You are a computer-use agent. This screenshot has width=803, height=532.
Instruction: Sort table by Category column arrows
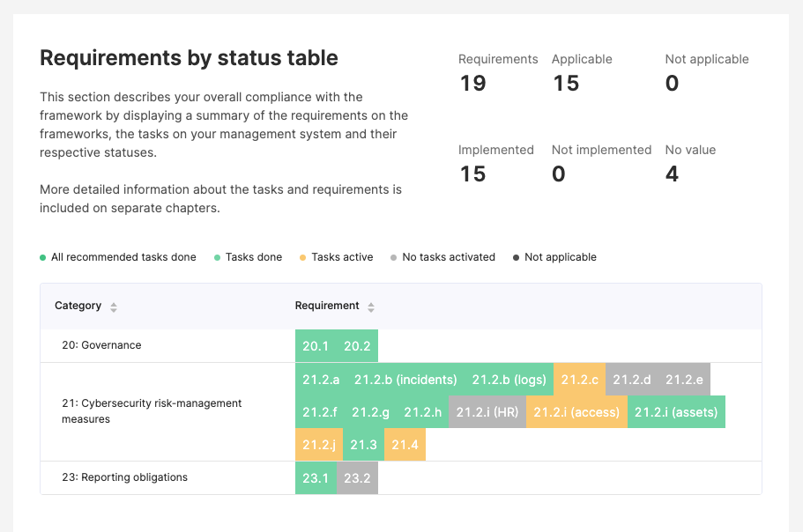(114, 307)
